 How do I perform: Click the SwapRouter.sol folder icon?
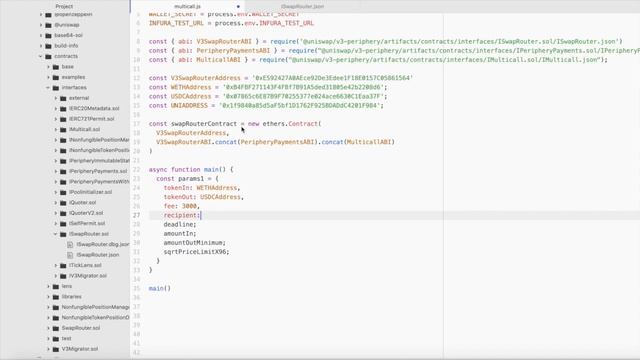(56, 328)
